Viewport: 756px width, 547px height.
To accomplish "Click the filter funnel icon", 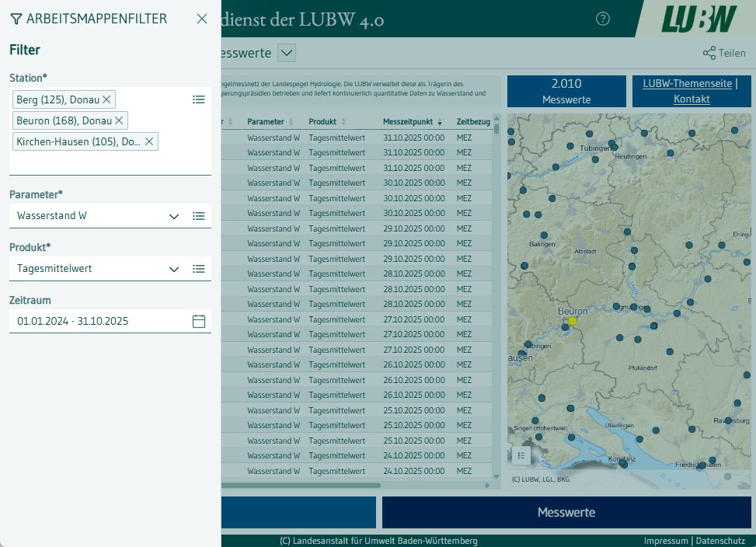I will 16,19.
